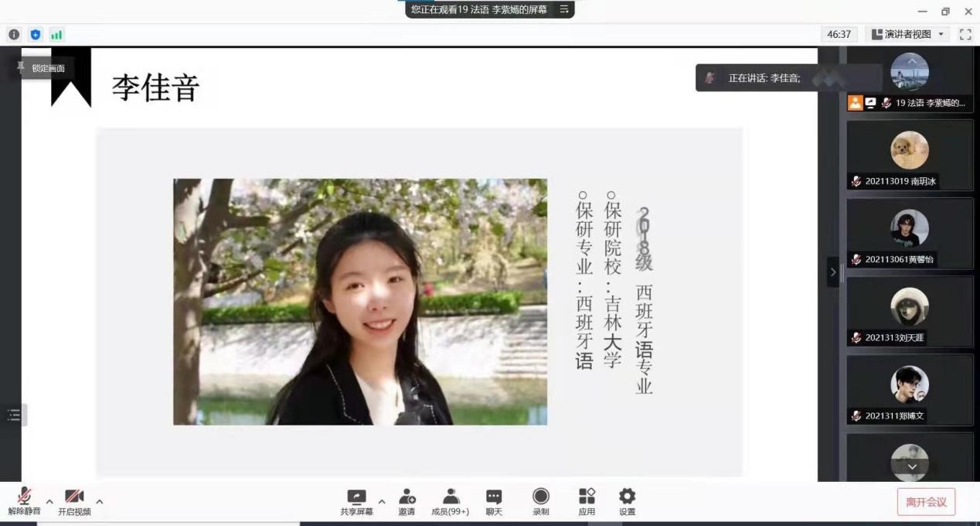
Task: Open the 邀请 invite icon
Action: pos(407,501)
